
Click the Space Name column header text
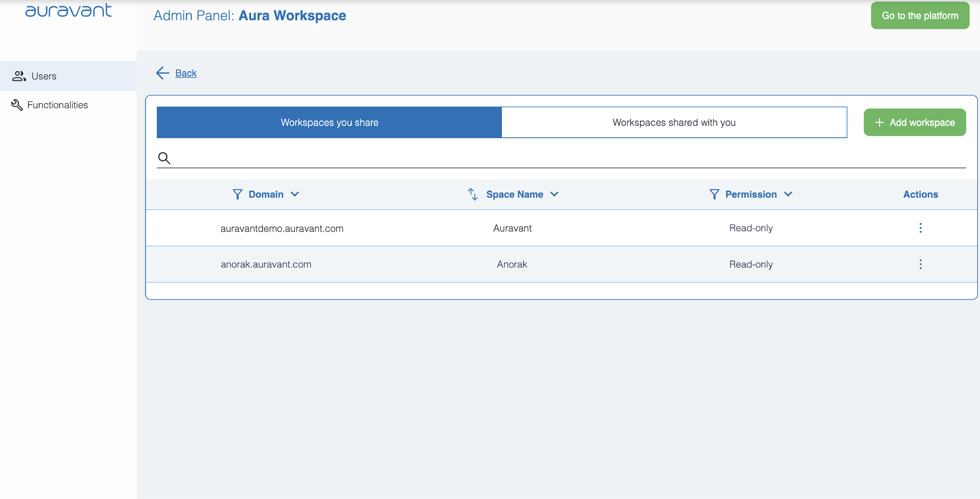tap(514, 195)
